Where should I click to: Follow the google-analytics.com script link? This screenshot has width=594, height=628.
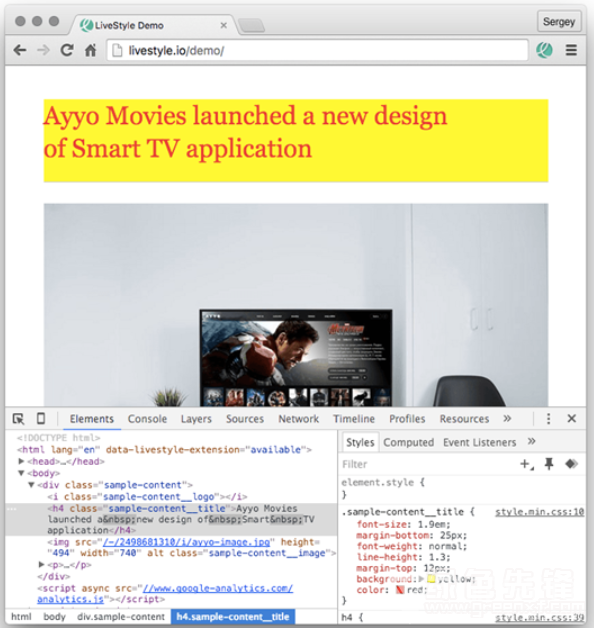[218, 588]
